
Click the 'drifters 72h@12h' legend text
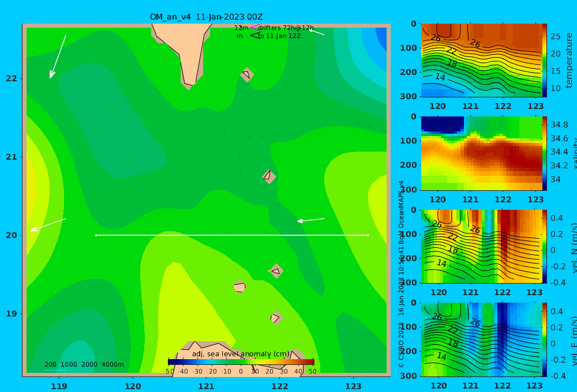pos(286,28)
